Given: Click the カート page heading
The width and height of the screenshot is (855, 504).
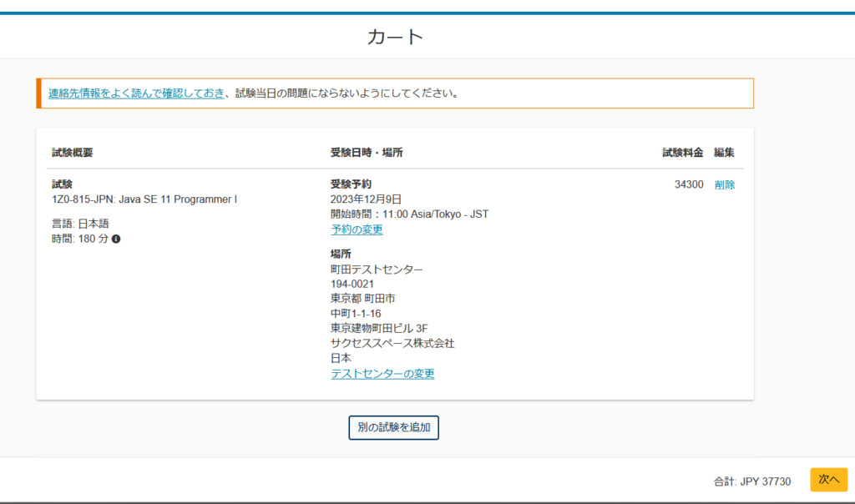Looking at the screenshot, I should coord(396,37).
